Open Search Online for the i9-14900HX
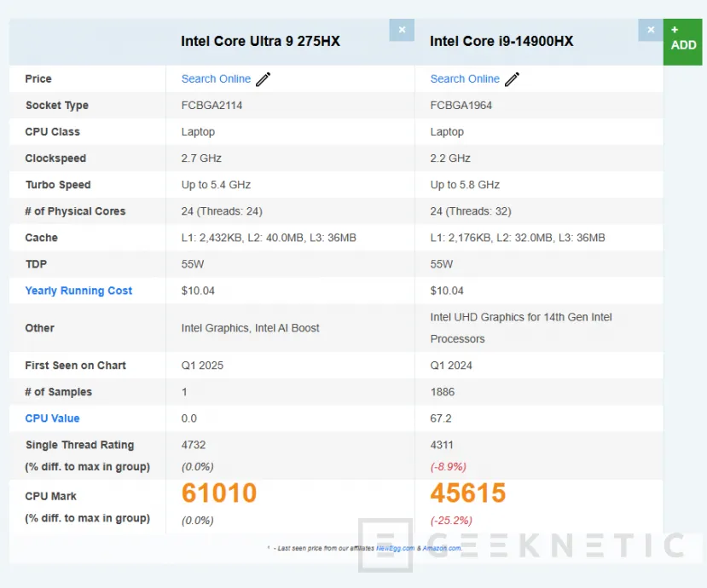The image size is (707, 588). pos(464,78)
